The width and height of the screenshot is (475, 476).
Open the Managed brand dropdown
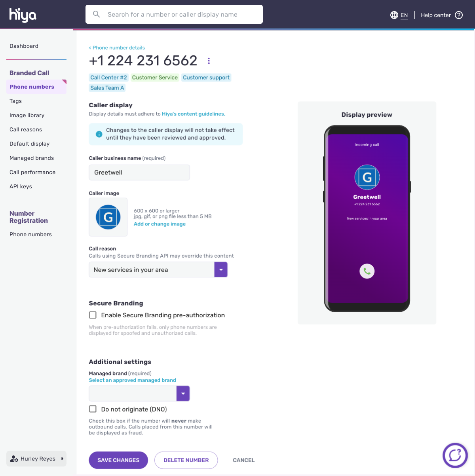[183, 393]
